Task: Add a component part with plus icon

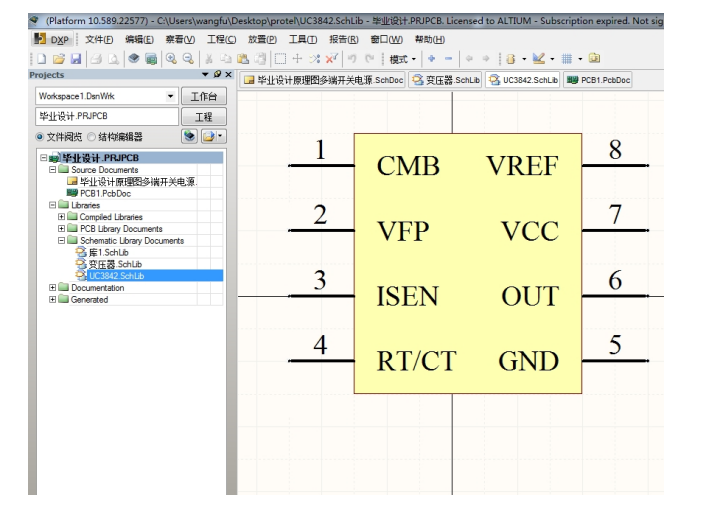Action: [431, 59]
